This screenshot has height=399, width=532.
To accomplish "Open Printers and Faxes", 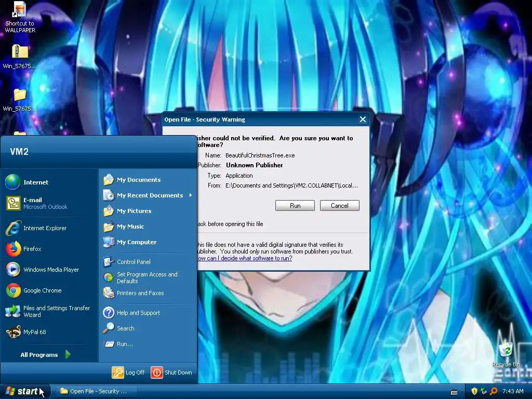I will 140,293.
